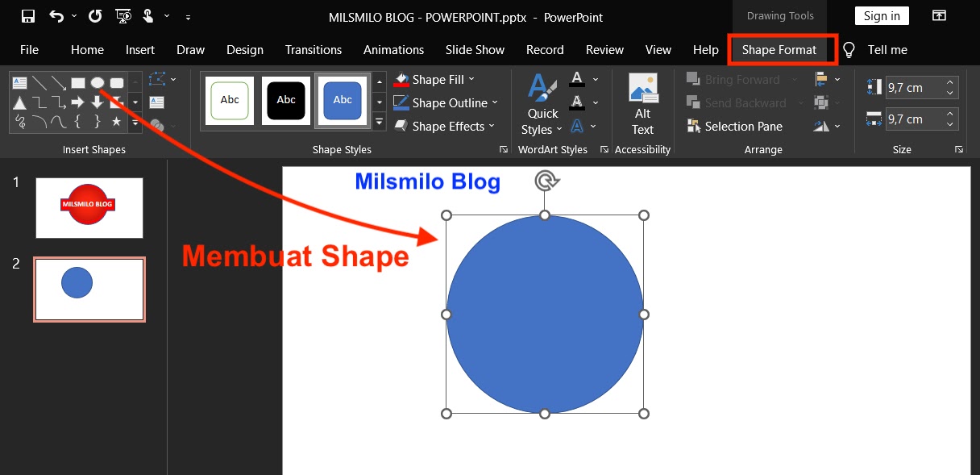The height and width of the screenshot is (475, 980).
Task: Apply the white outlined Abc shape style
Action: pos(230,101)
